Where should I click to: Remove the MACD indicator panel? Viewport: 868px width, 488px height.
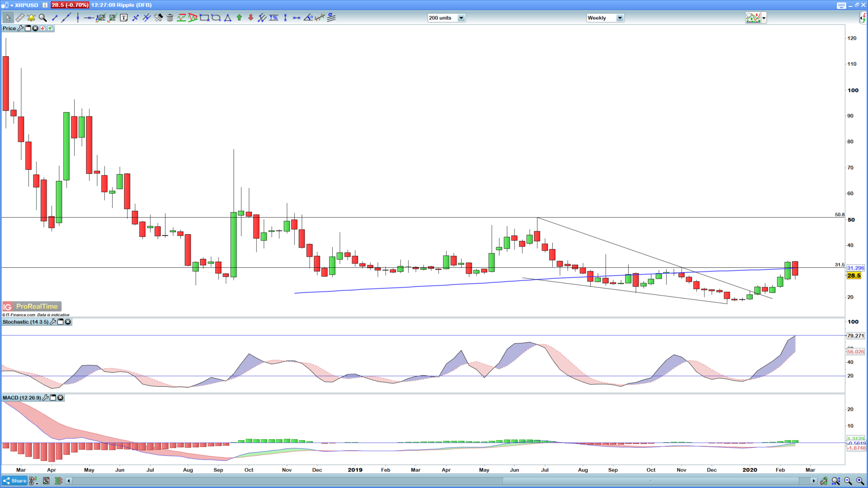(61, 398)
